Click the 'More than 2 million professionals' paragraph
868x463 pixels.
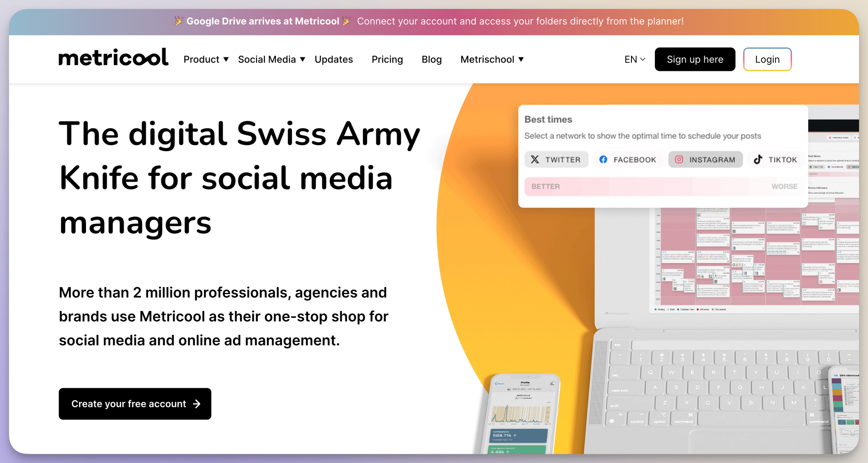tap(224, 317)
